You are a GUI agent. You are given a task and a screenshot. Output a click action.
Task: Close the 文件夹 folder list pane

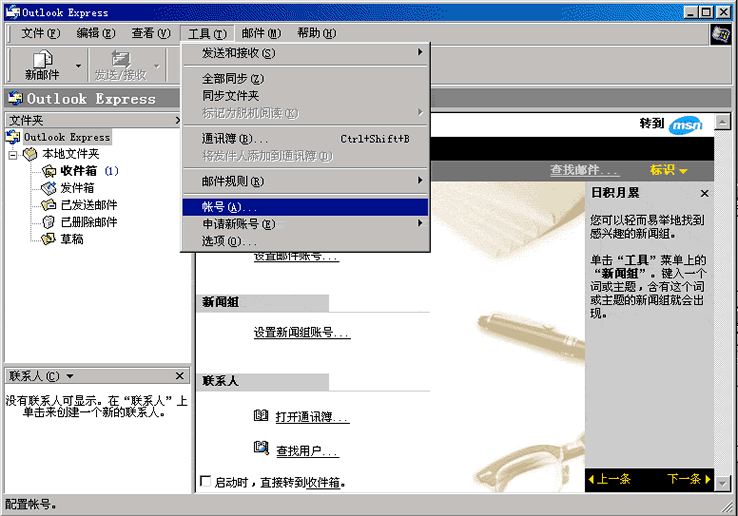pos(177,120)
